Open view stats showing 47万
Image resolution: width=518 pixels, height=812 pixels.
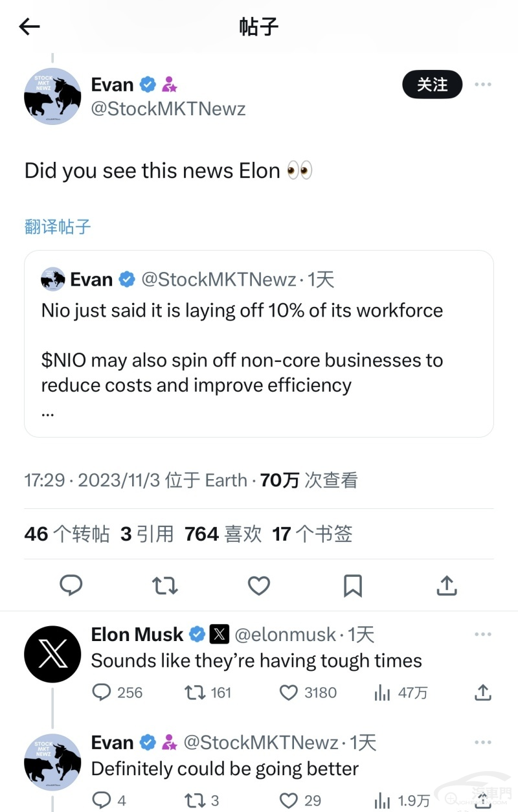click(401, 693)
